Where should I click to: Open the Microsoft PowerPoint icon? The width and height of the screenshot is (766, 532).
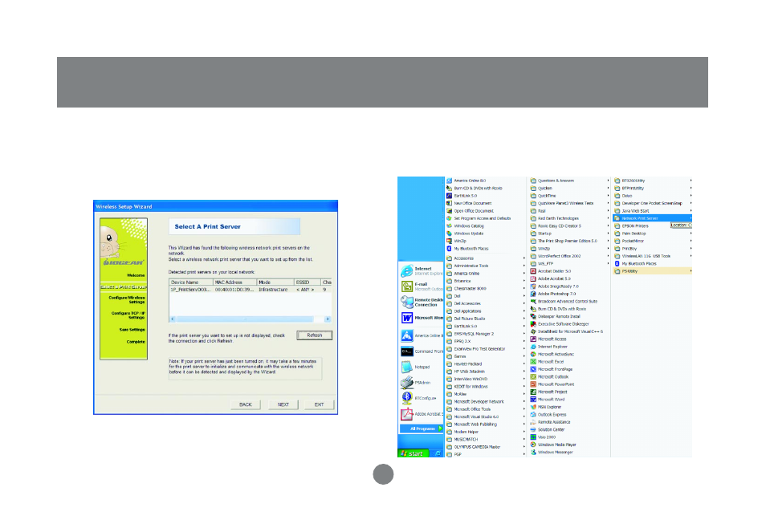pyautogui.click(x=533, y=384)
